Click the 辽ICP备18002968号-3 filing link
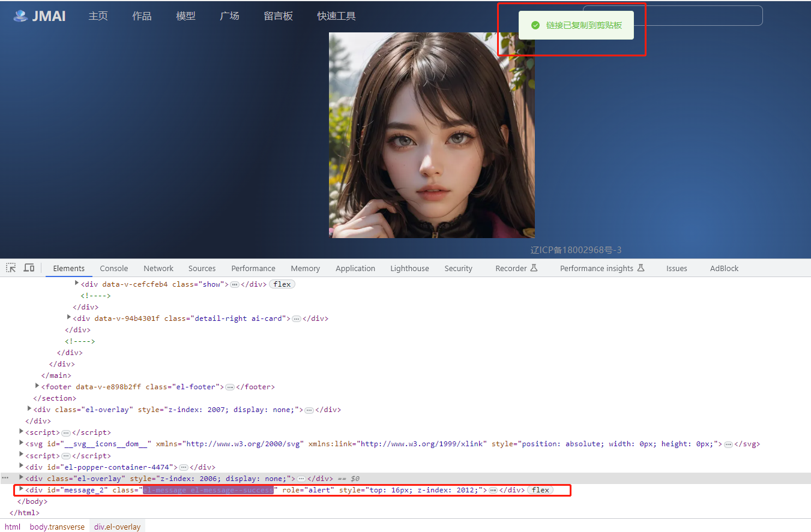 point(575,250)
